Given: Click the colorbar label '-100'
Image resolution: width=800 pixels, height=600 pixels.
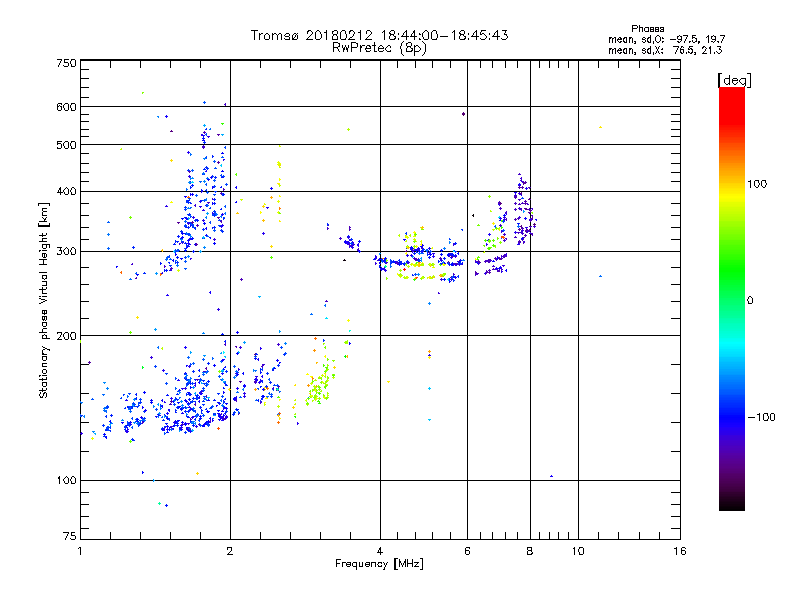Looking at the screenshot, I should coord(761,417).
